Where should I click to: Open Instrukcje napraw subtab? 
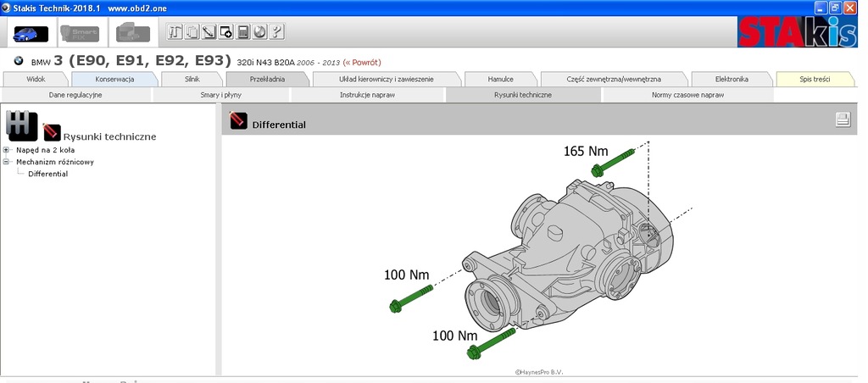pyautogui.click(x=368, y=95)
